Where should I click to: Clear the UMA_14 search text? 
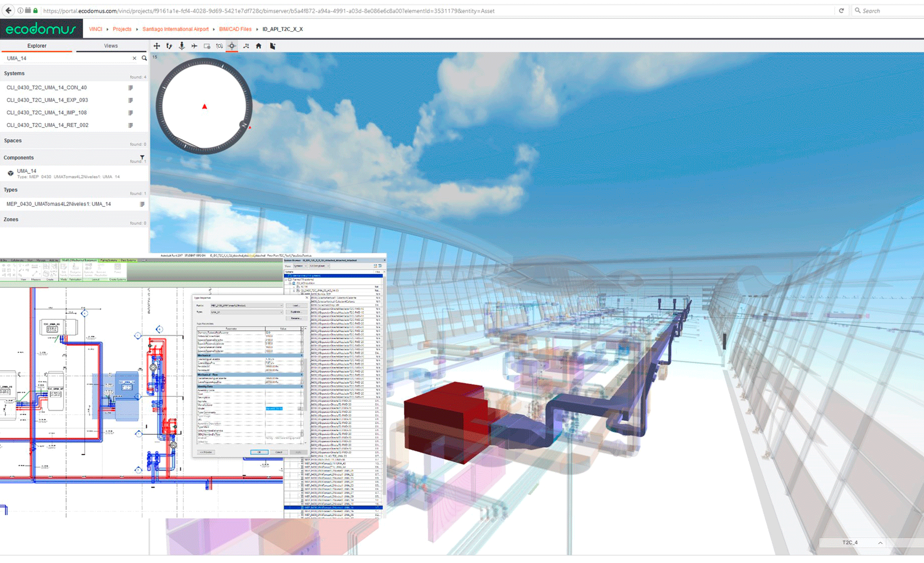click(134, 58)
